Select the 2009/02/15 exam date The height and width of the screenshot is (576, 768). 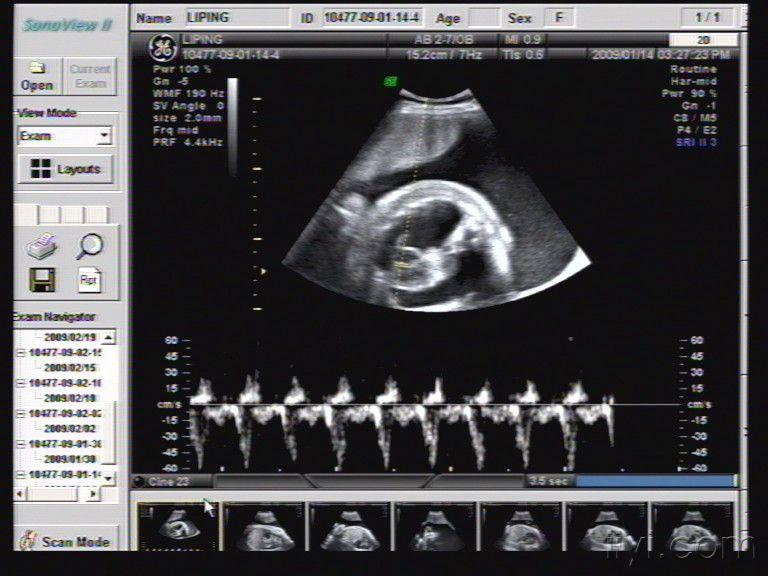click(70, 368)
